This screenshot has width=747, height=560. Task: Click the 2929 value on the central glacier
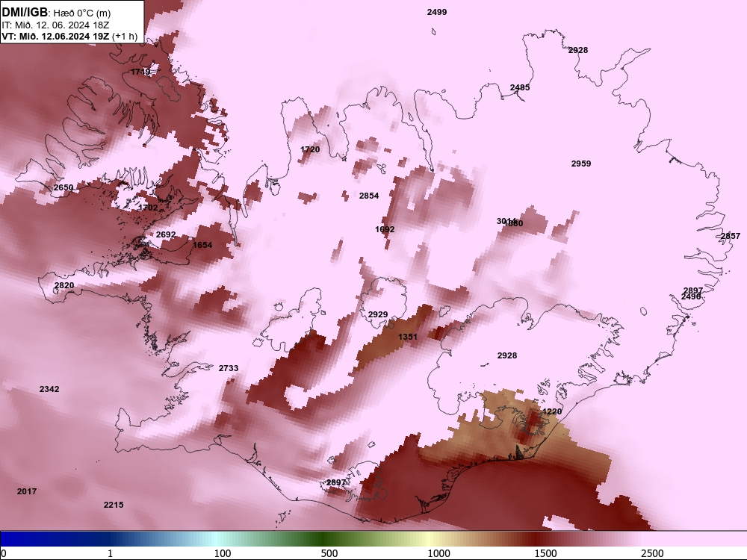tap(378, 315)
